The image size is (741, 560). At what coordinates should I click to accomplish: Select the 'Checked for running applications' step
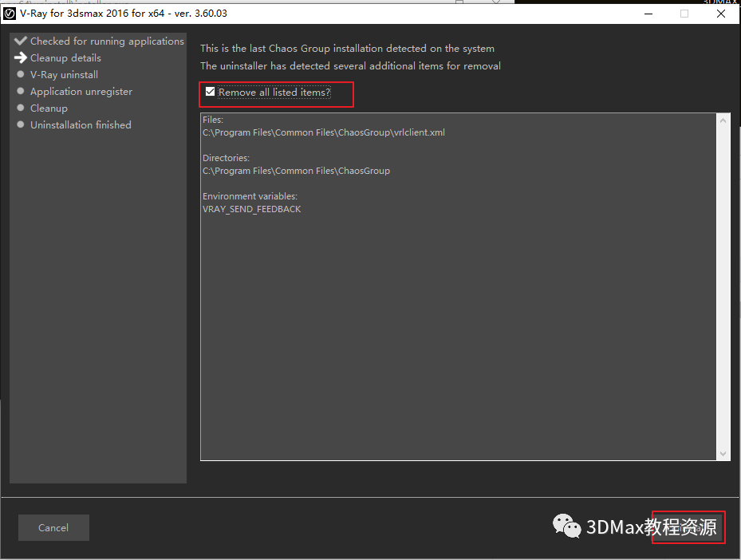[x=107, y=41]
